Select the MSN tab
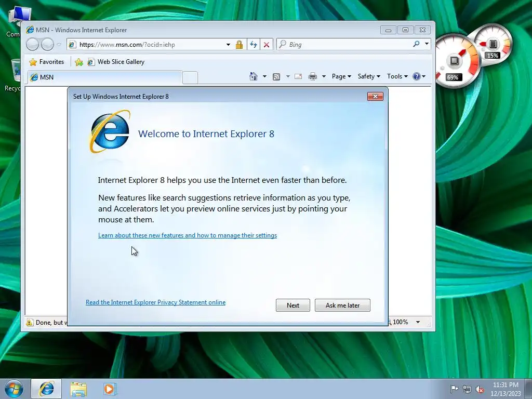 (105, 77)
